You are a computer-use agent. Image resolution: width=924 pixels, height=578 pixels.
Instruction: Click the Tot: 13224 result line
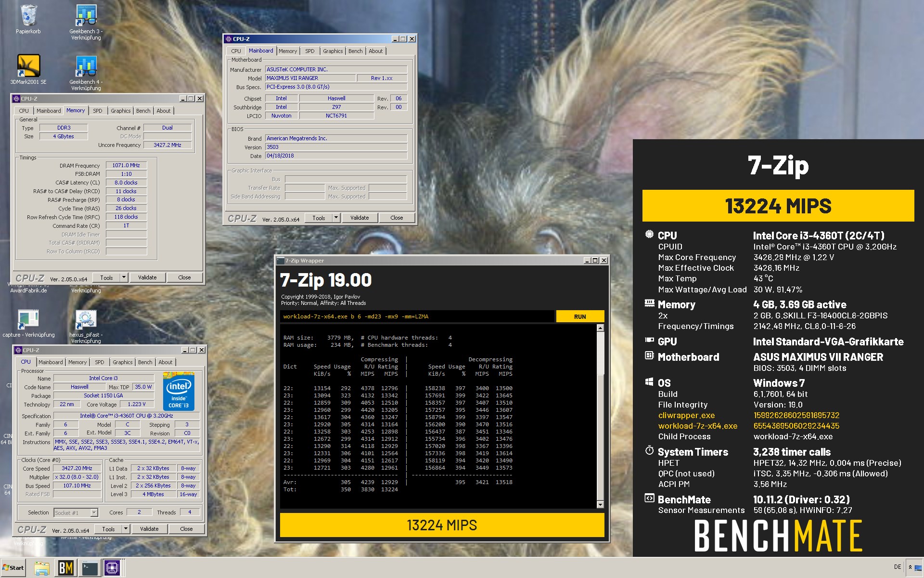pos(341,489)
